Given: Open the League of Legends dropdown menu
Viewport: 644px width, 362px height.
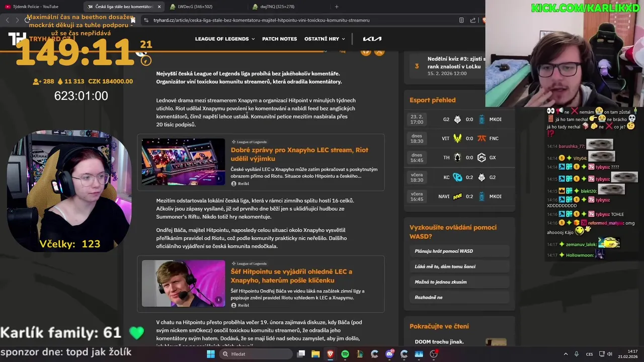Looking at the screenshot, I should click(x=225, y=39).
